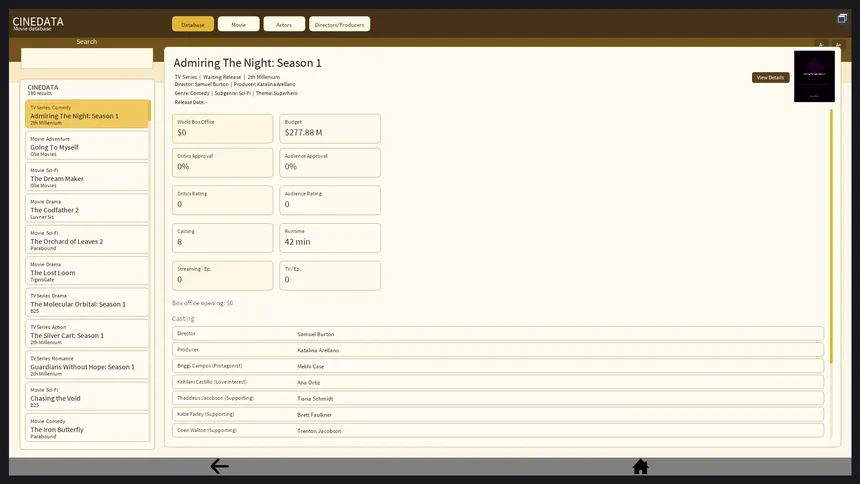Select Admiring The Night: Season 1 entry

click(87, 114)
